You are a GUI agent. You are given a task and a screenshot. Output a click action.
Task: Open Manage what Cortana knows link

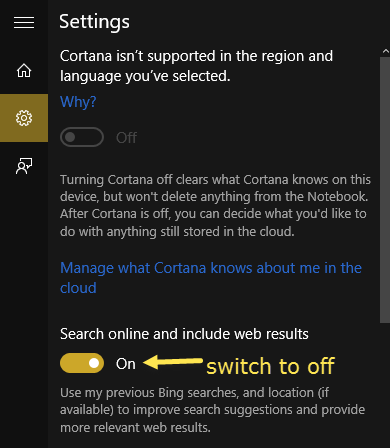[211, 278]
